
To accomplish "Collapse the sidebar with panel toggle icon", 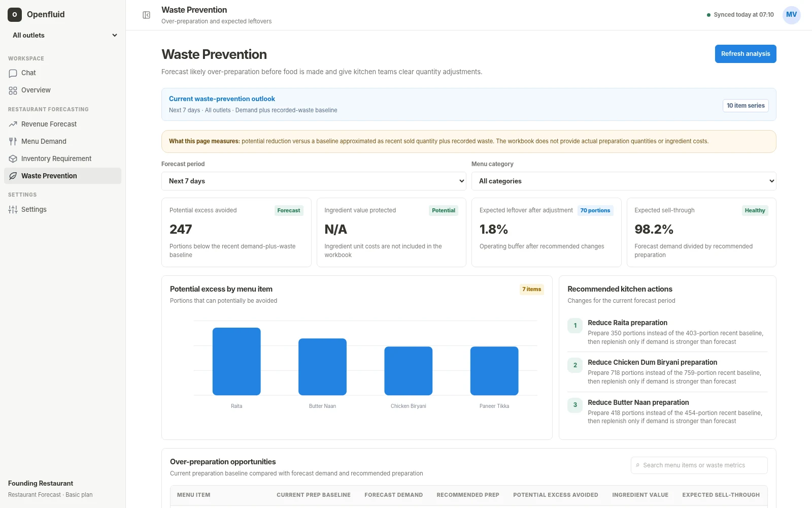I will (x=146, y=15).
